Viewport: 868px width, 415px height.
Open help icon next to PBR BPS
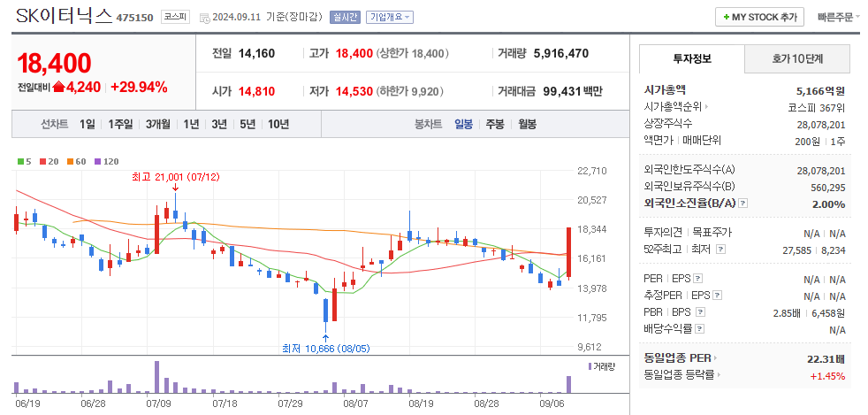pyautogui.click(x=700, y=312)
